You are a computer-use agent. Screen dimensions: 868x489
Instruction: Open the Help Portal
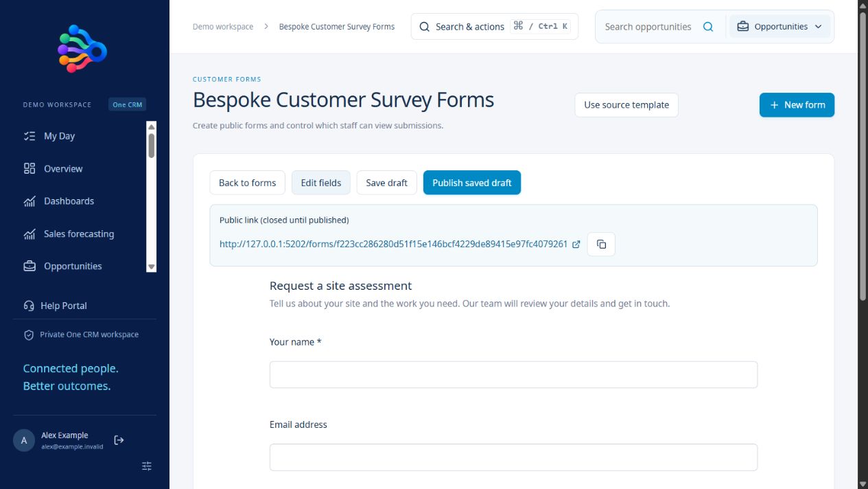(x=63, y=306)
